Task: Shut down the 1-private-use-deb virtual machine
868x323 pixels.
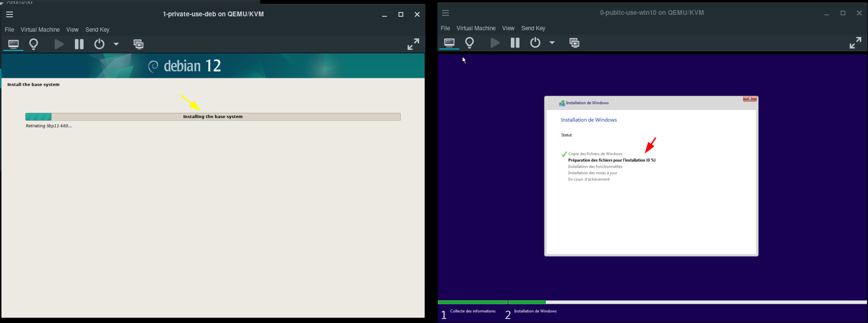Action: point(99,44)
